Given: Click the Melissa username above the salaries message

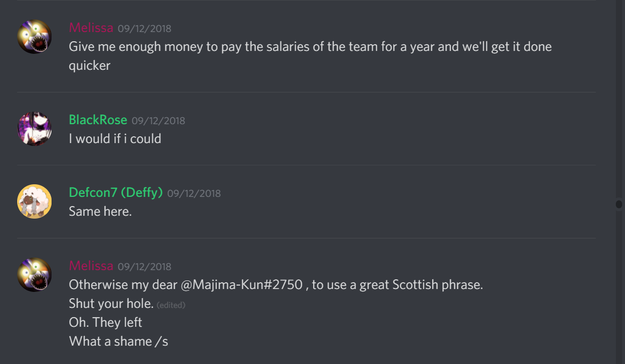Looking at the screenshot, I should pyautogui.click(x=91, y=27).
